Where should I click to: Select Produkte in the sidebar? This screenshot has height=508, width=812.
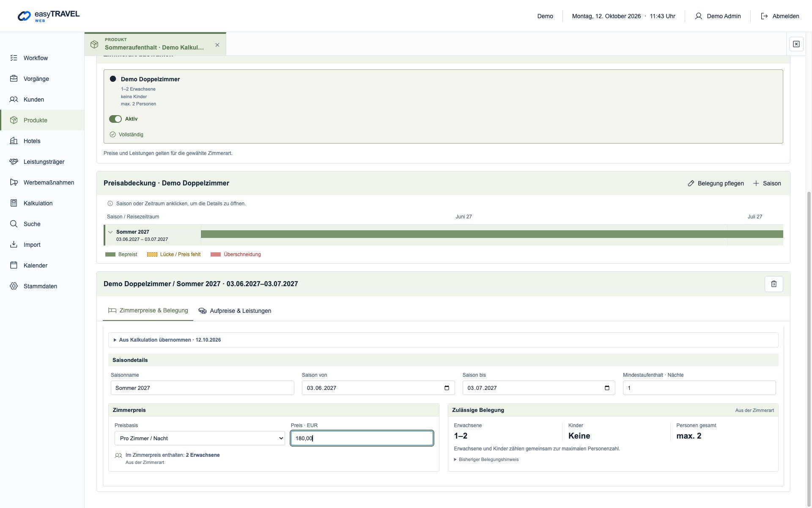click(x=42, y=120)
